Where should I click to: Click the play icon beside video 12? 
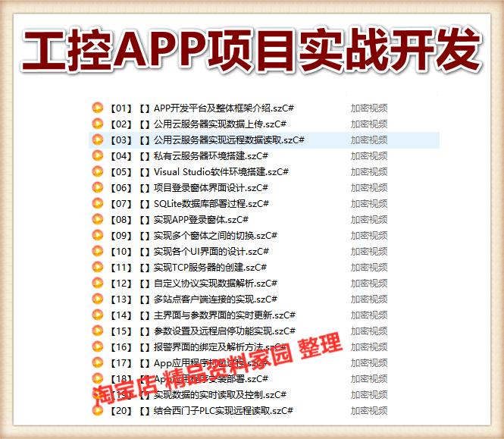pyautogui.click(x=98, y=283)
